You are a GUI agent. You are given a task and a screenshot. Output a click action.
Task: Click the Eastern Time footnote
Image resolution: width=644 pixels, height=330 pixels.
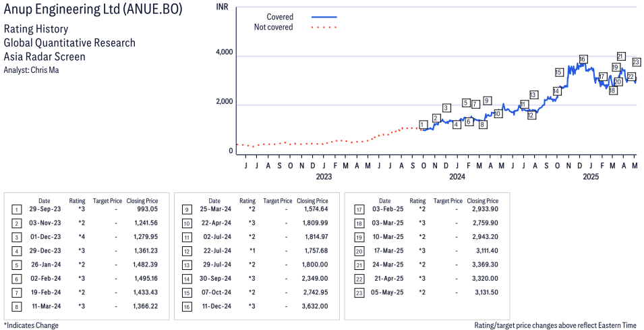pyautogui.click(x=555, y=325)
